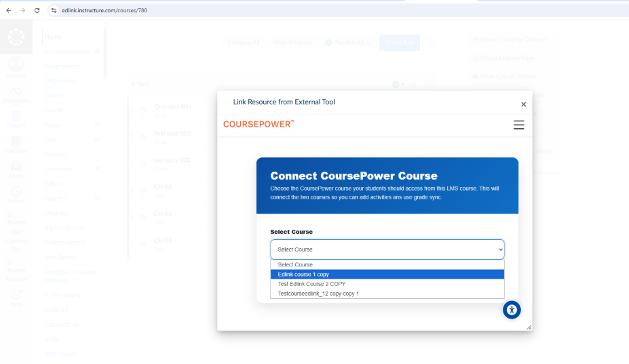629x364 pixels.
Task: Open Courses in global navigation
Action: (16, 120)
